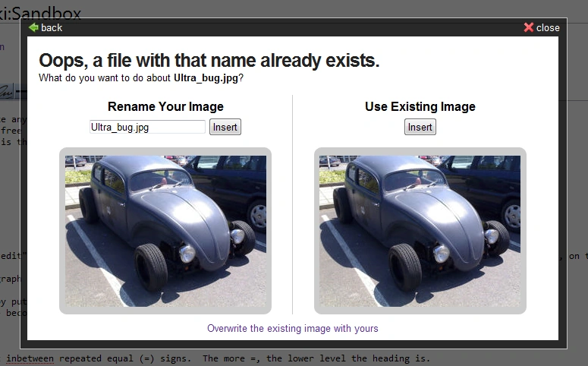Click the signature toolbar icon in background editor
Screen dimensions: 588x366
(7, 91)
